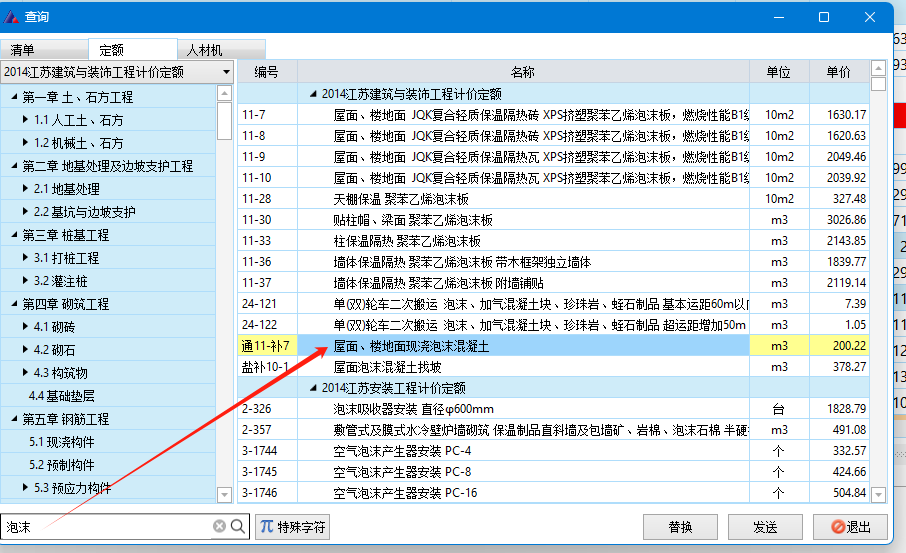Switch to the 人材机 tab

(221, 50)
